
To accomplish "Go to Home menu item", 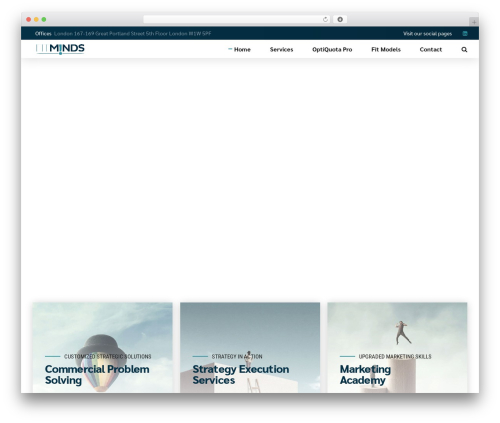I will click(242, 49).
